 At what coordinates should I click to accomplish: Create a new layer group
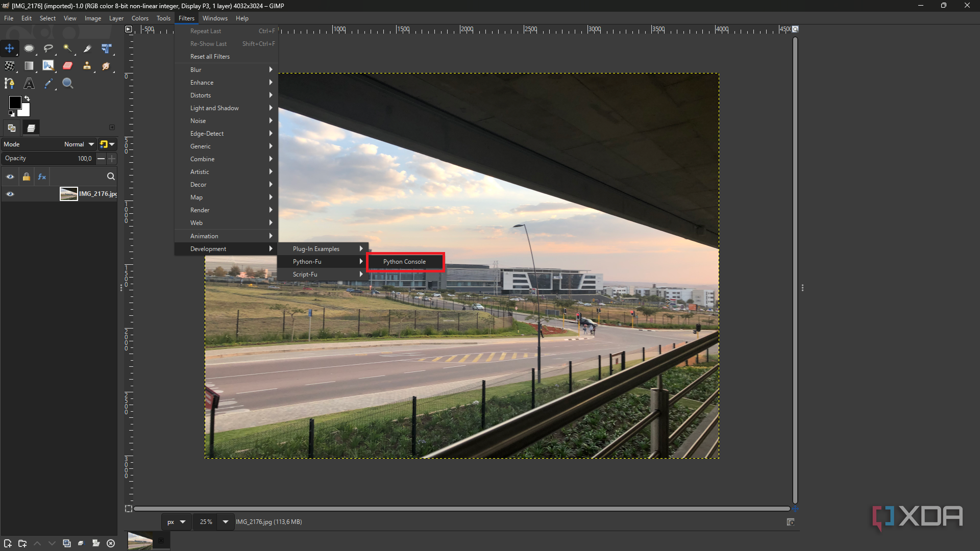[x=22, y=543]
